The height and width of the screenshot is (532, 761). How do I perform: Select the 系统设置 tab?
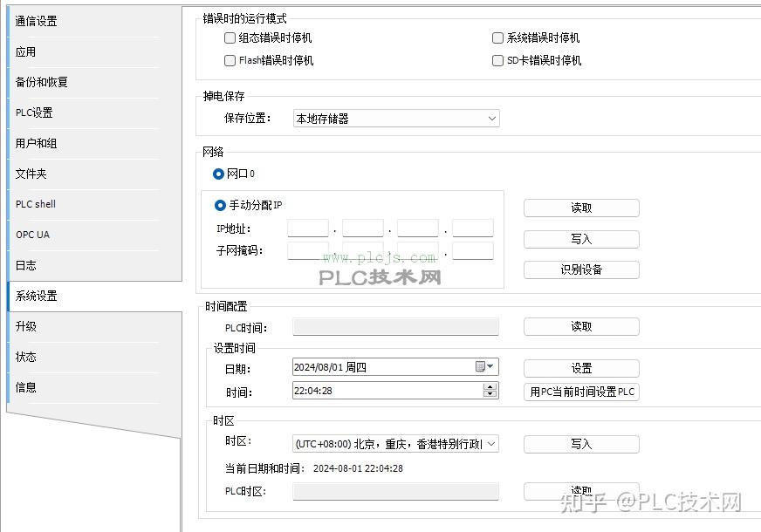pyautogui.click(x=94, y=296)
